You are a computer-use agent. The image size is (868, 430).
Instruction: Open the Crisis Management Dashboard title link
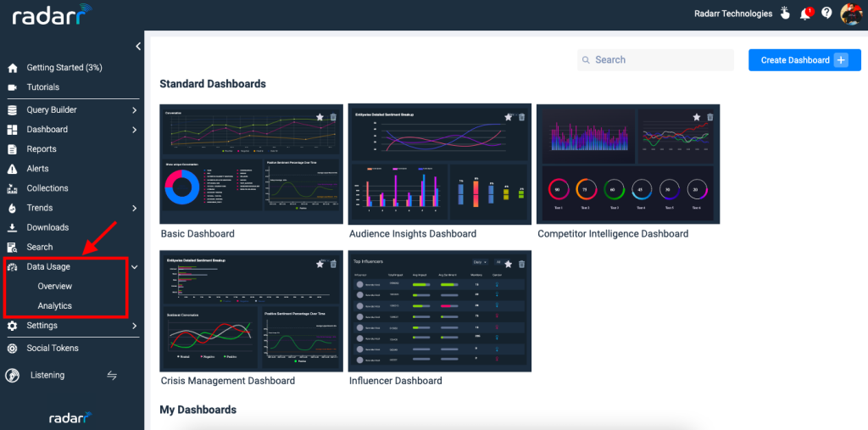point(227,382)
